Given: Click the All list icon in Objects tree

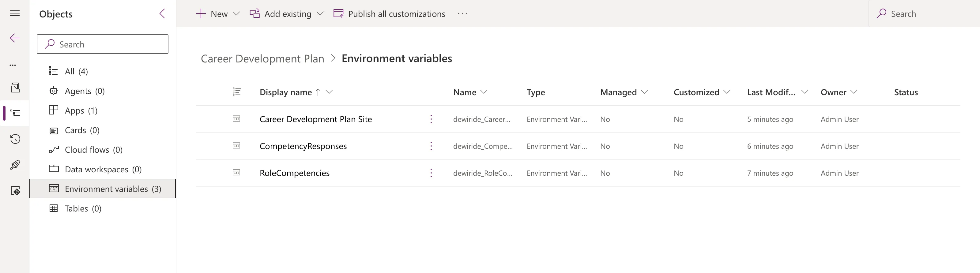Looking at the screenshot, I should click(54, 71).
